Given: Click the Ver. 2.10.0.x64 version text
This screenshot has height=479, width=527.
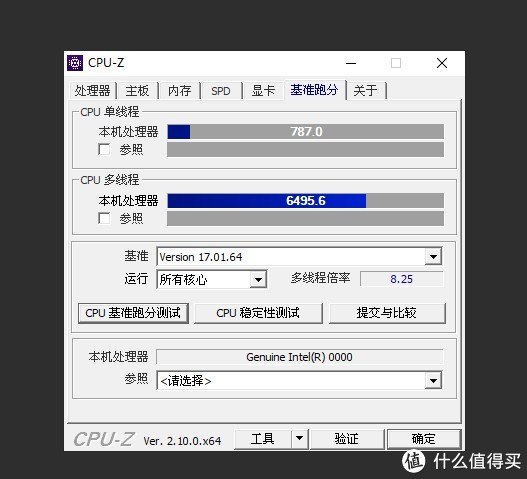Looking at the screenshot, I should pyautogui.click(x=182, y=441).
